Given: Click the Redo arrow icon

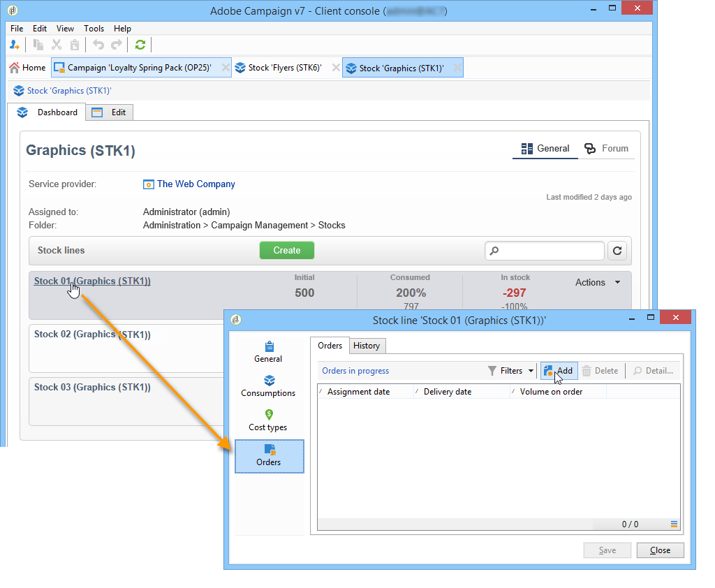Looking at the screenshot, I should [x=117, y=45].
